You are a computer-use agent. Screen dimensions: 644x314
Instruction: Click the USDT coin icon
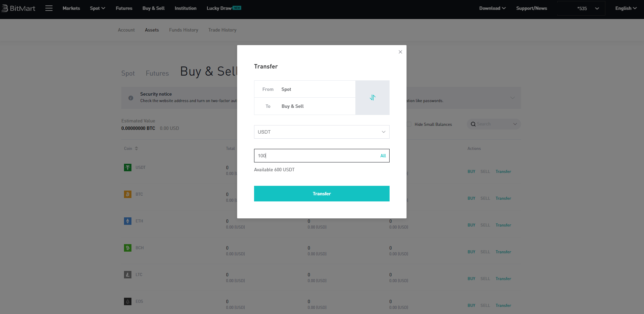[128, 168]
